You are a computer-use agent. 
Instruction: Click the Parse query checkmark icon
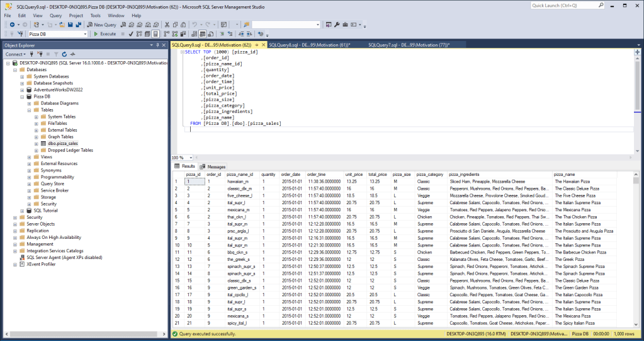(x=130, y=34)
